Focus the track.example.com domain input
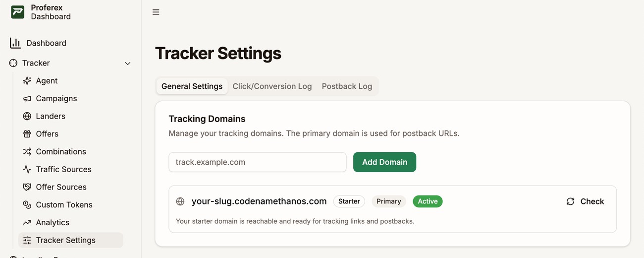This screenshot has height=258, width=644. (258, 162)
